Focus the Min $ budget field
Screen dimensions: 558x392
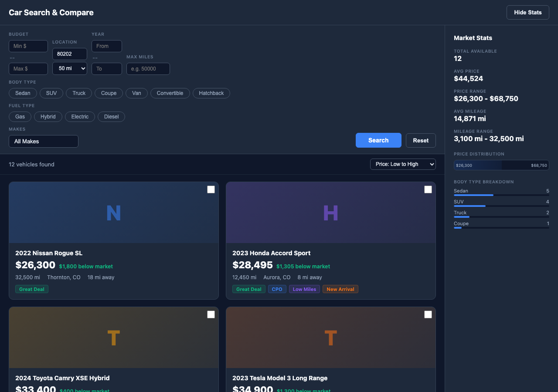[28, 46]
